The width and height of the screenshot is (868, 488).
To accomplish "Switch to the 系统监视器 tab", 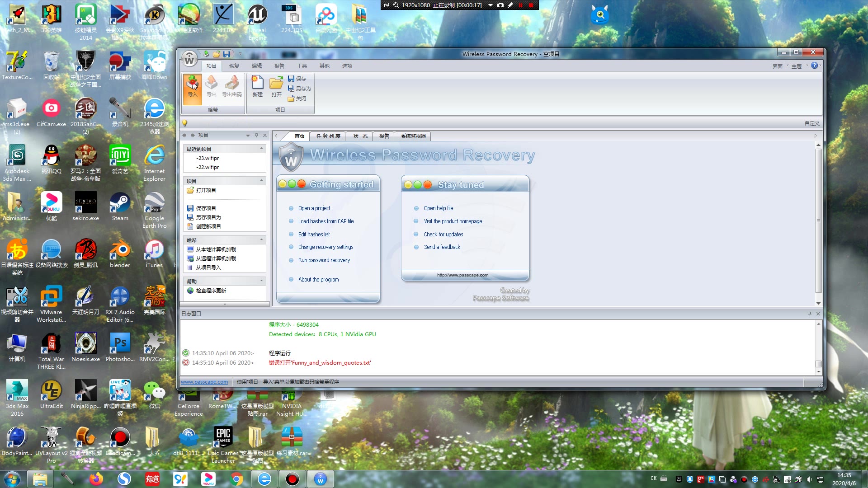I will pos(413,136).
